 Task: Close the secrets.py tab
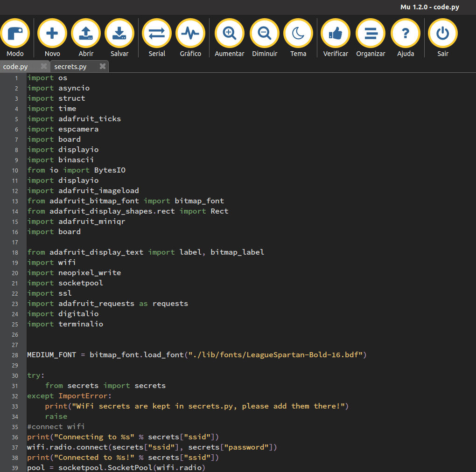coord(103,67)
